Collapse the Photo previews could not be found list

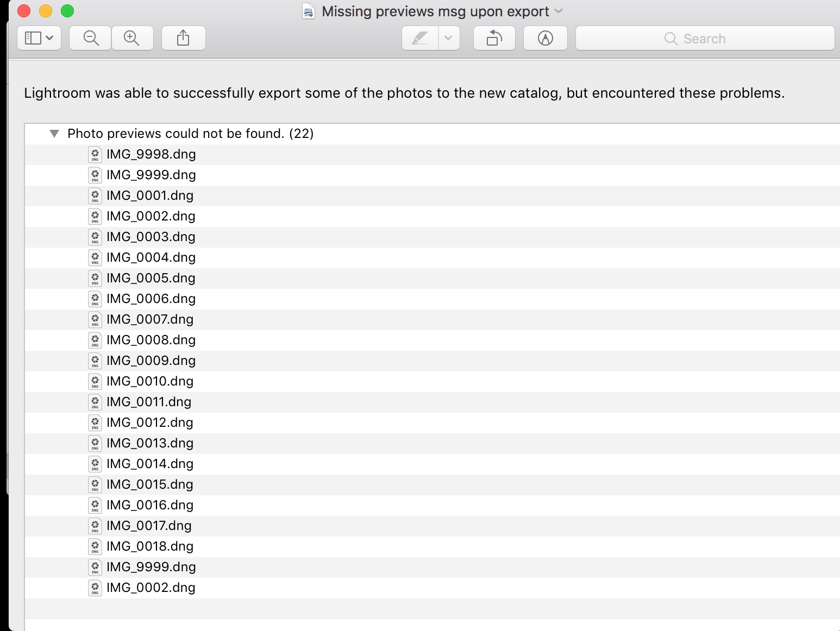[54, 134]
